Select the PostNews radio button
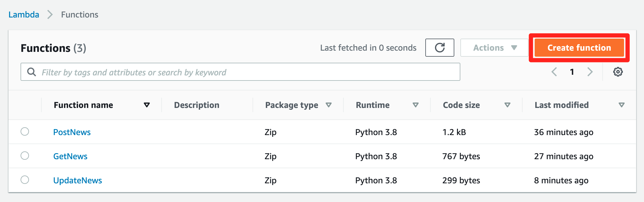The height and width of the screenshot is (202, 644). point(25,131)
